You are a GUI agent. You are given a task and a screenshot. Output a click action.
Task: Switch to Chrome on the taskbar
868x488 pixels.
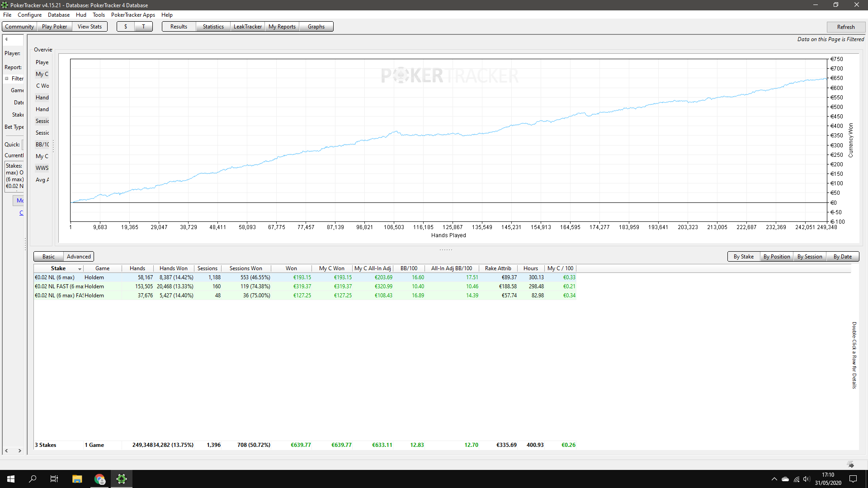pyautogui.click(x=99, y=479)
